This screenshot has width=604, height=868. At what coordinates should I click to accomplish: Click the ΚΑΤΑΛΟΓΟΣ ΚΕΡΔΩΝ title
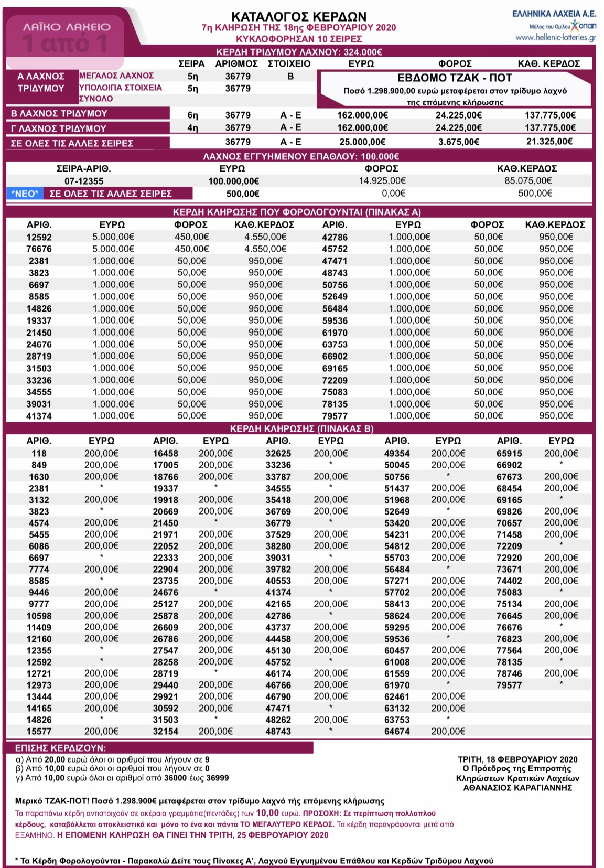299,16
